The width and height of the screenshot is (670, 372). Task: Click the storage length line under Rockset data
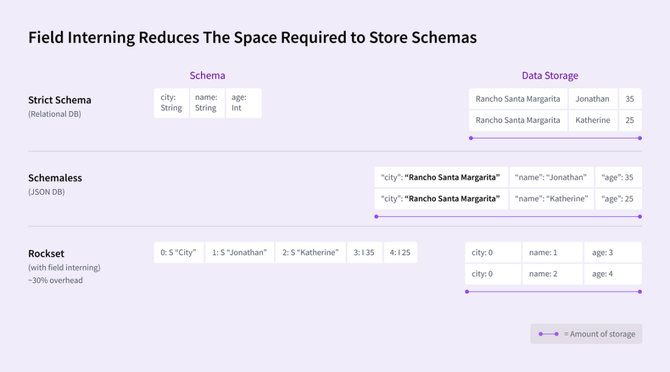[x=553, y=292]
